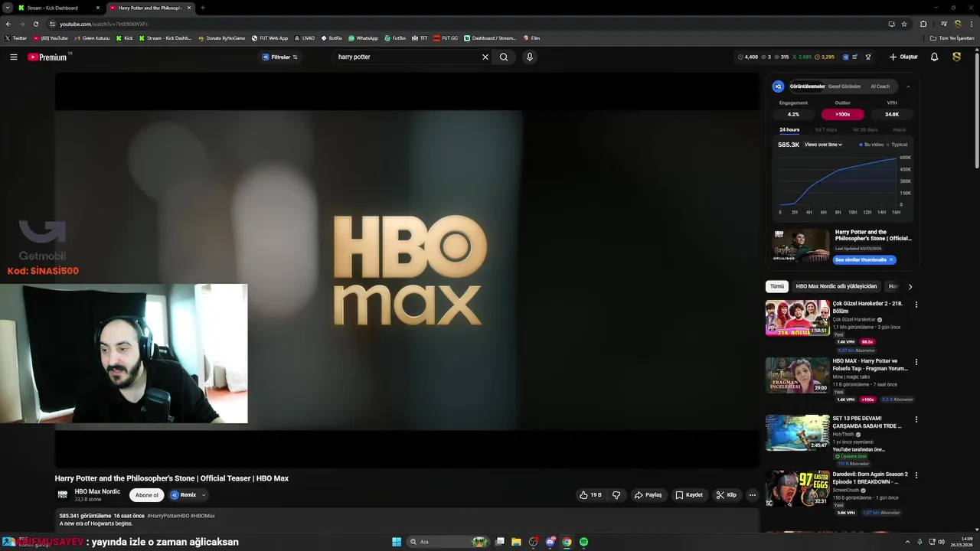Screen dimensions: 980x551
Task: Clear the harry potter search text
Action: (x=485, y=57)
